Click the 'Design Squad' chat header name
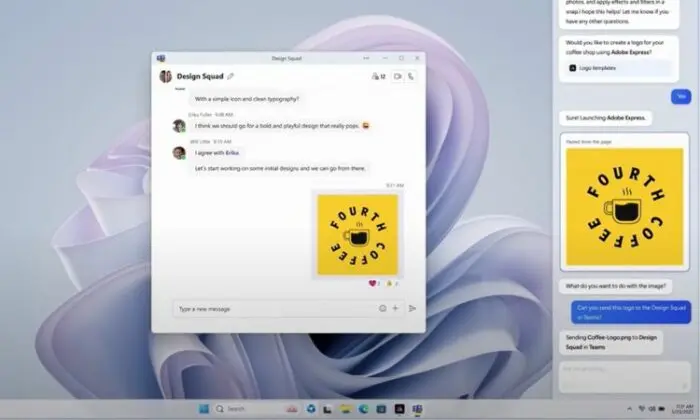 pyautogui.click(x=200, y=76)
